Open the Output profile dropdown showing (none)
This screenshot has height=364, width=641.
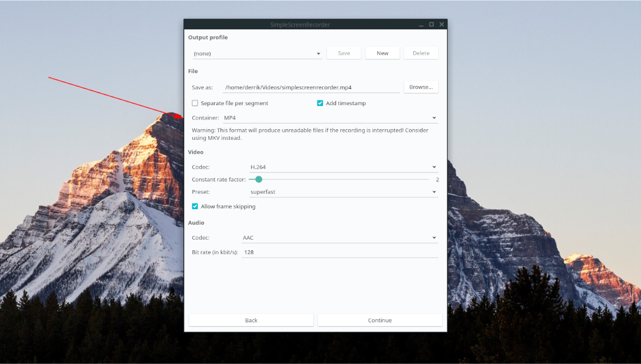click(x=257, y=53)
